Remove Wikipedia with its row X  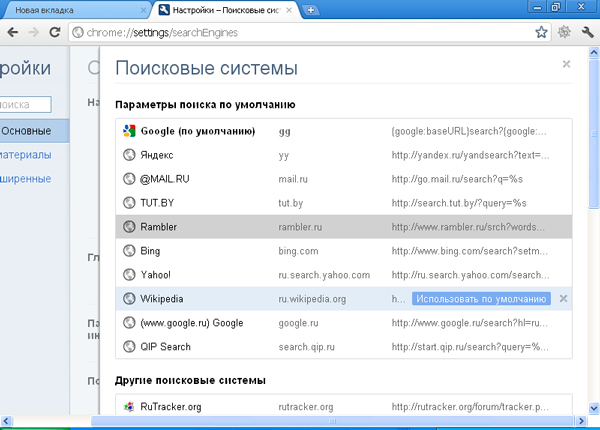click(x=563, y=298)
